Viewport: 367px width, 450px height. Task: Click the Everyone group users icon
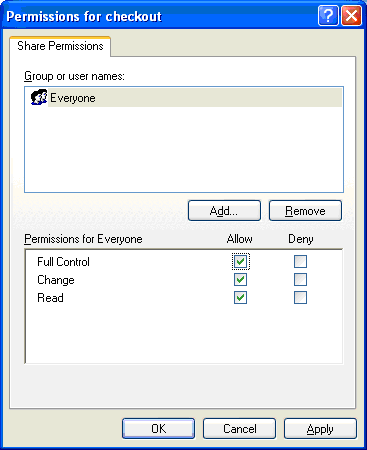tap(39, 97)
